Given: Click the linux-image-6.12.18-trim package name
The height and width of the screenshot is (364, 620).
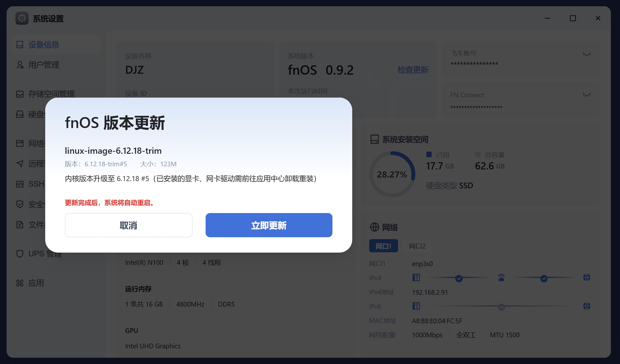Looking at the screenshot, I should [113, 151].
